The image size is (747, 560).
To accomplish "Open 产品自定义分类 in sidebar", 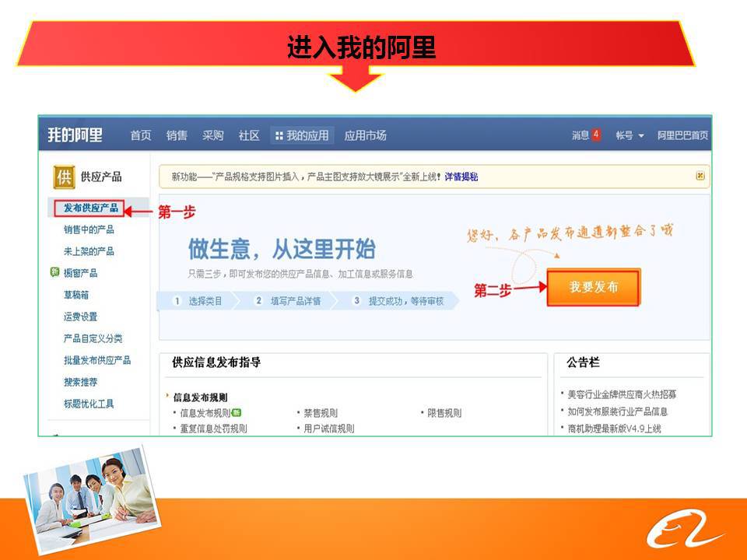I will pyautogui.click(x=93, y=338).
